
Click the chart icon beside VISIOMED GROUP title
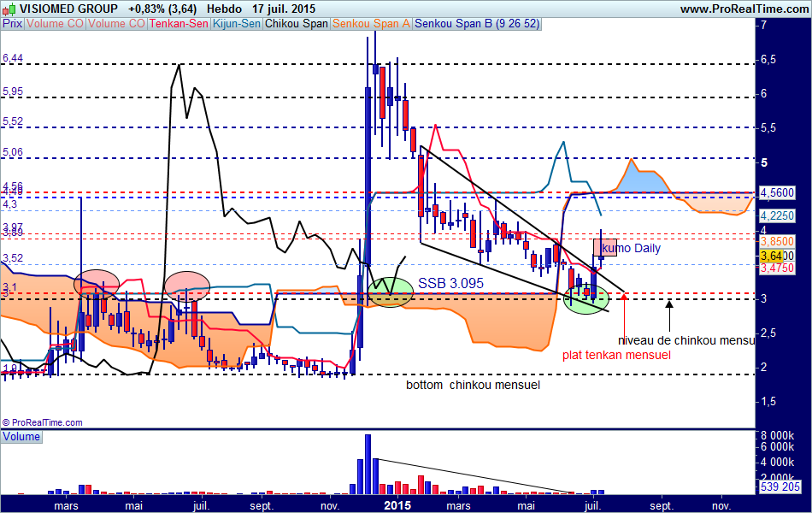pos(9,9)
